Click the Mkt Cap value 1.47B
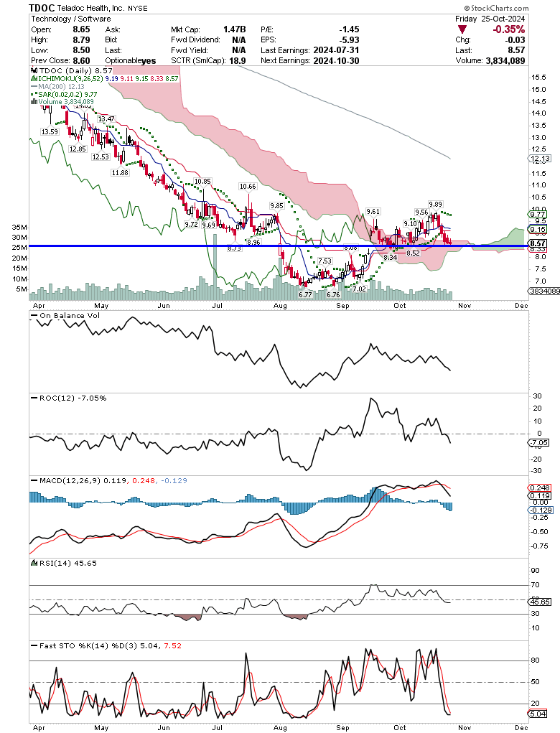Viewport: 560px width, 733px height. 234,29
